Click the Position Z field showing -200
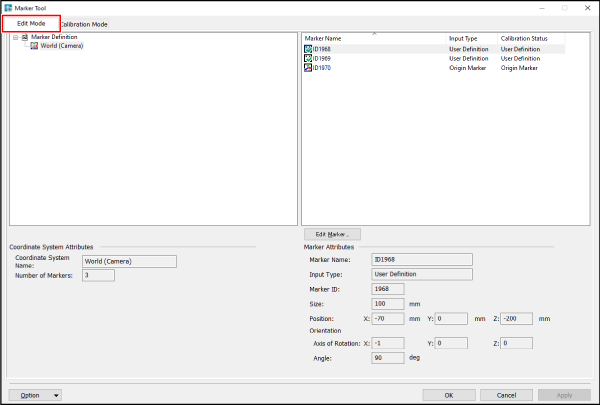This screenshot has height=405, width=600. pos(516,318)
